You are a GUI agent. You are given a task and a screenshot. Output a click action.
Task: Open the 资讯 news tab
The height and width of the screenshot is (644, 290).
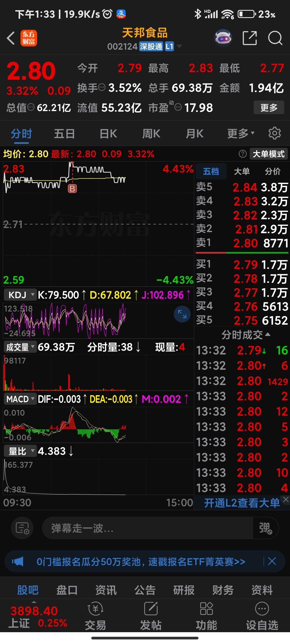tap(106, 590)
